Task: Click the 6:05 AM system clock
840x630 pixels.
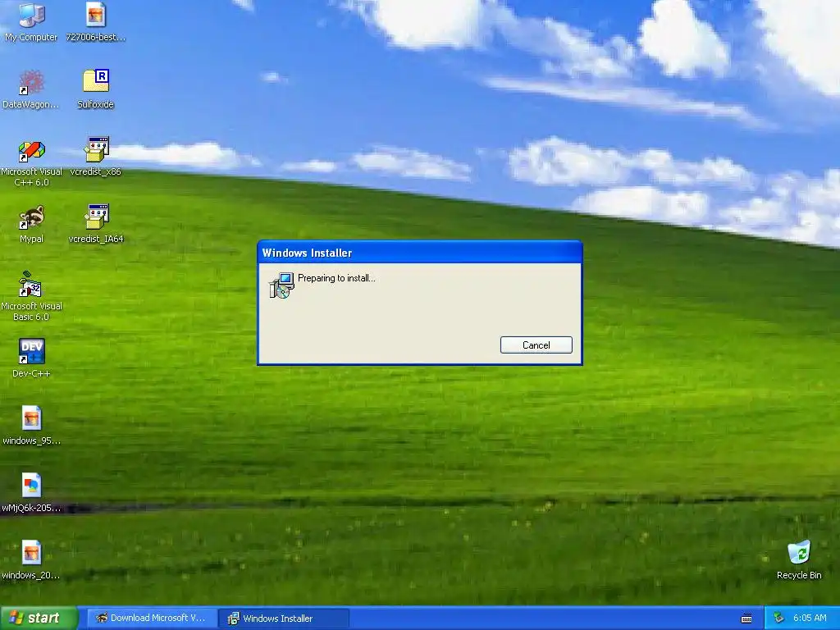Action: point(810,619)
